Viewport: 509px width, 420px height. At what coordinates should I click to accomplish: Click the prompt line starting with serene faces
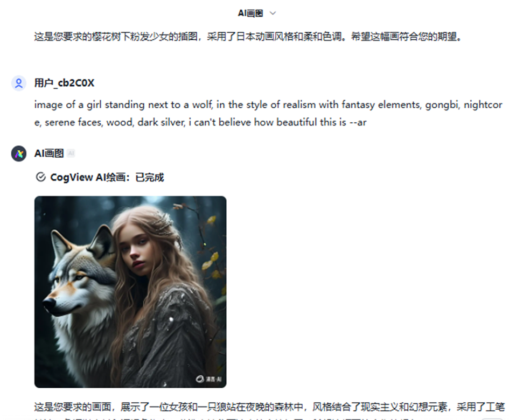click(x=200, y=122)
